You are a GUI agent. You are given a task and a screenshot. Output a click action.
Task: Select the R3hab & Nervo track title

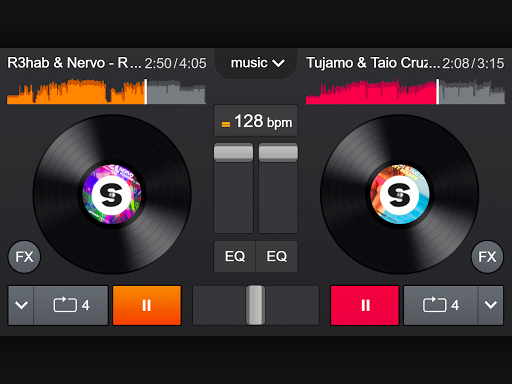[74, 63]
